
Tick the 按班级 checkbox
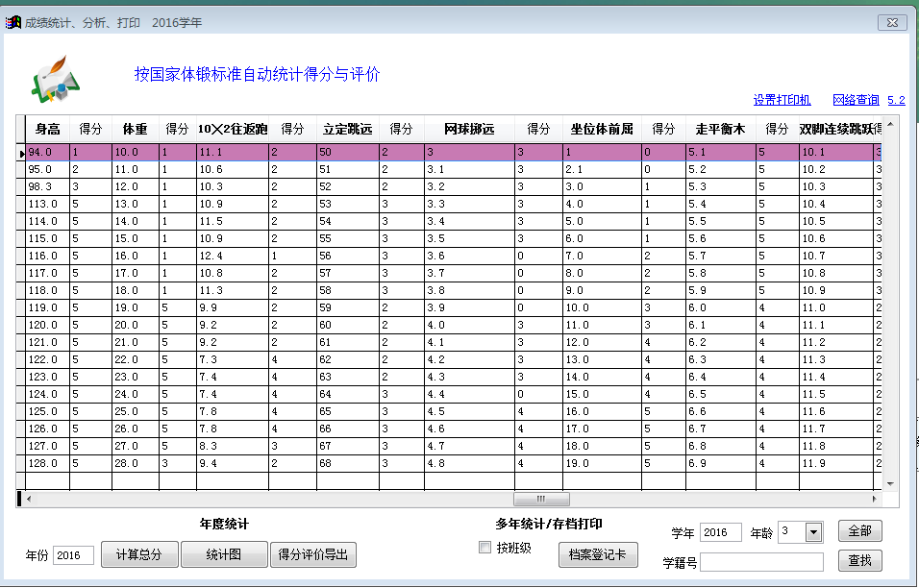pos(484,548)
